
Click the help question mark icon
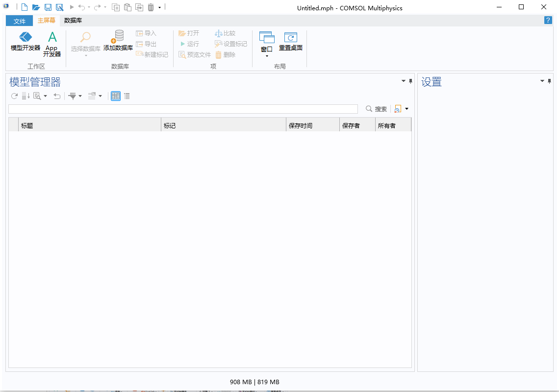pos(548,20)
